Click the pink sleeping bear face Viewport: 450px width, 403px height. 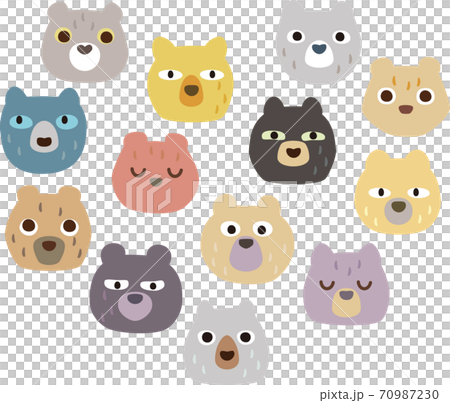[x=155, y=173]
